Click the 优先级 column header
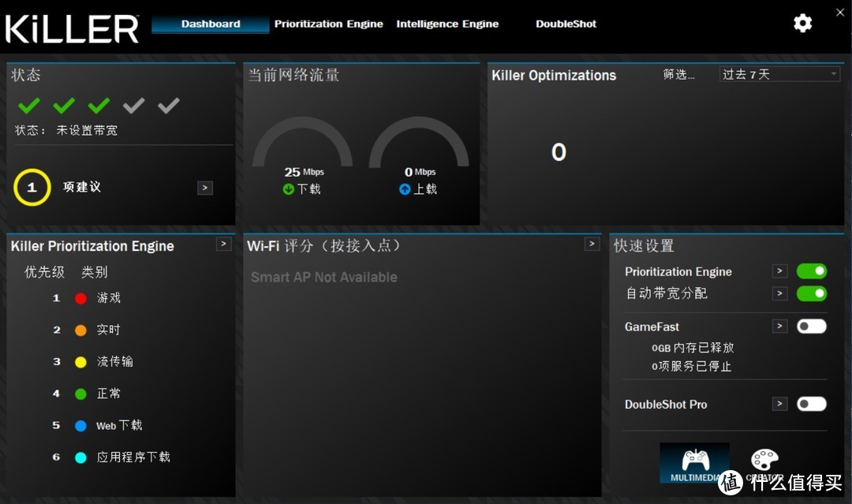 pos(44,272)
